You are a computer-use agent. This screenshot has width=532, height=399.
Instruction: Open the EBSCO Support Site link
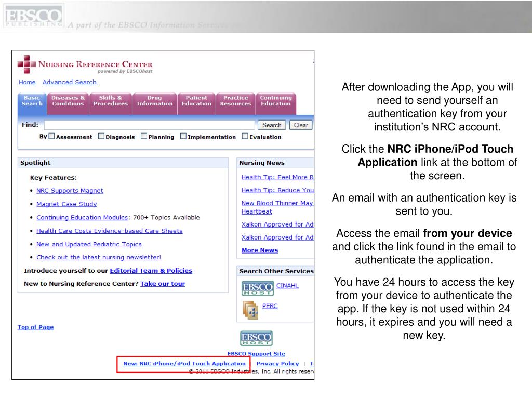(256, 353)
